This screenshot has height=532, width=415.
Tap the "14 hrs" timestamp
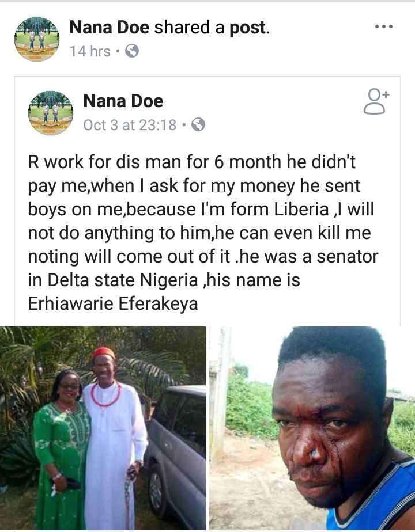click(x=90, y=52)
